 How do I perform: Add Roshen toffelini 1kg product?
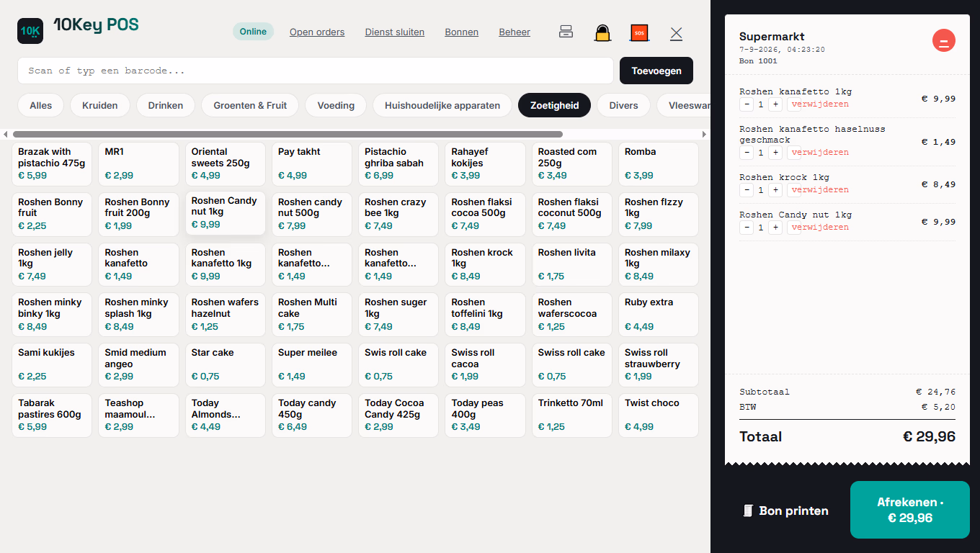(x=486, y=315)
